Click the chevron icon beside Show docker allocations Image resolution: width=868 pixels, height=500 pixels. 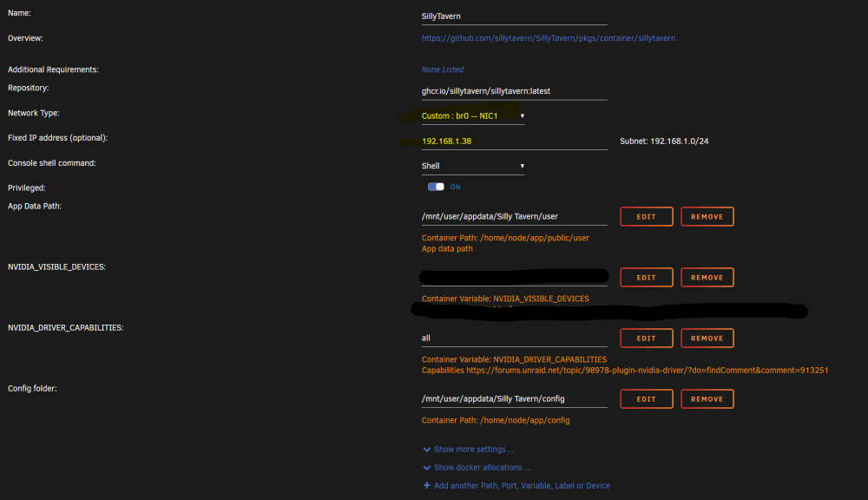click(427, 468)
